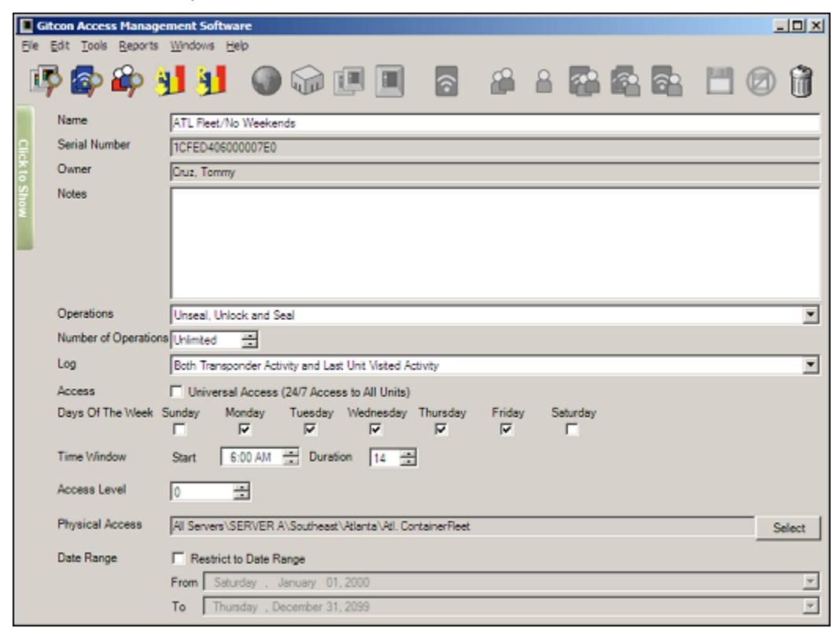This screenshot has width=840, height=632.
Task: Minimize the Gitcon window
Action: coord(780,25)
